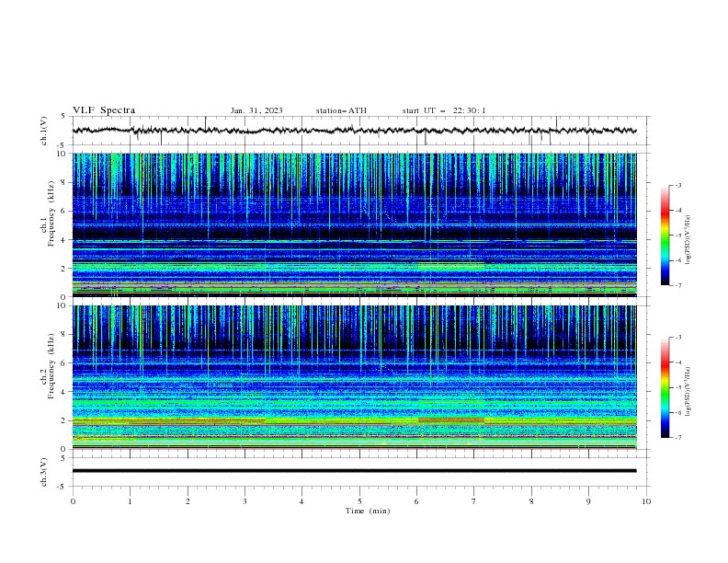Click the ch.1 voltage waveform trace
728x563 pixels.
(354, 131)
